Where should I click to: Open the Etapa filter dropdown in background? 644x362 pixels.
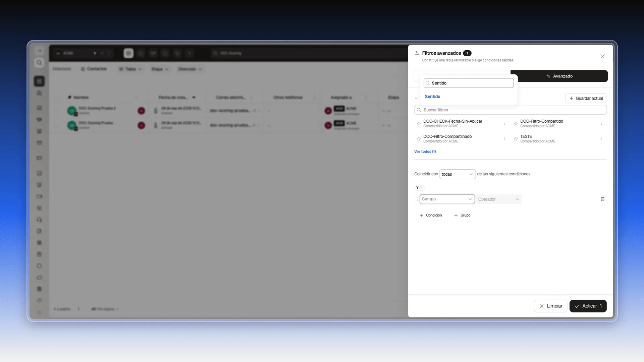point(160,69)
